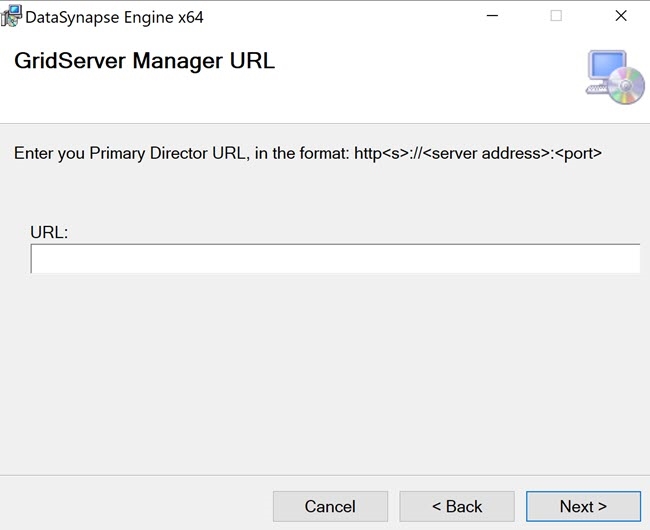Click the http<s>://<server address>:<port> format example

[478, 154]
